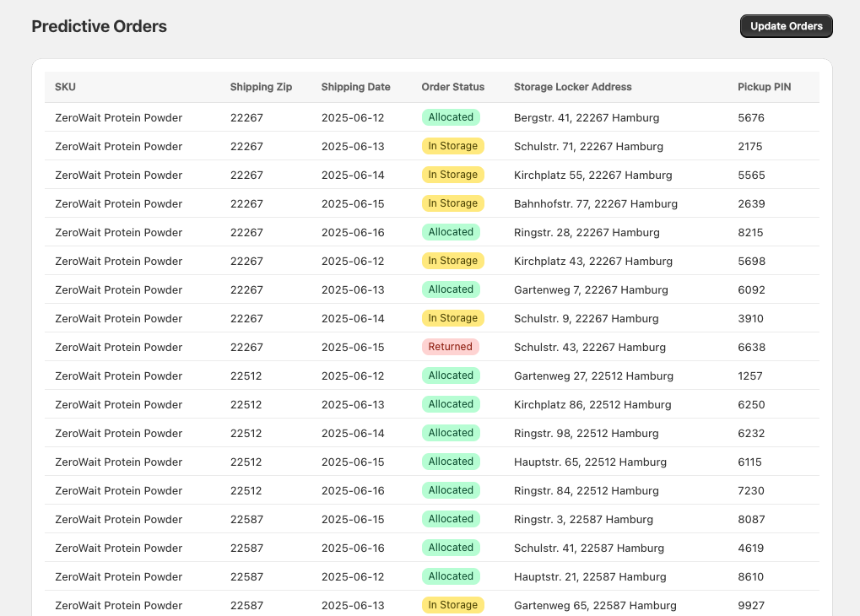Click Allocated badge in Ringstr. 28 row
This screenshot has width=860, height=616.
(451, 232)
